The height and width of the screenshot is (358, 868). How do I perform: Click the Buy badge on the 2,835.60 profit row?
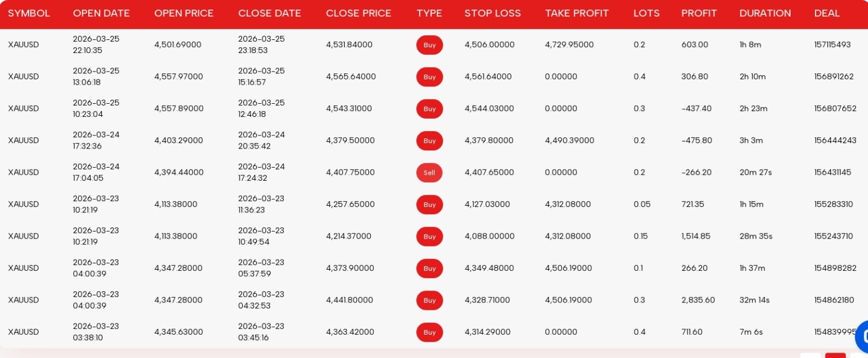coord(429,300)
